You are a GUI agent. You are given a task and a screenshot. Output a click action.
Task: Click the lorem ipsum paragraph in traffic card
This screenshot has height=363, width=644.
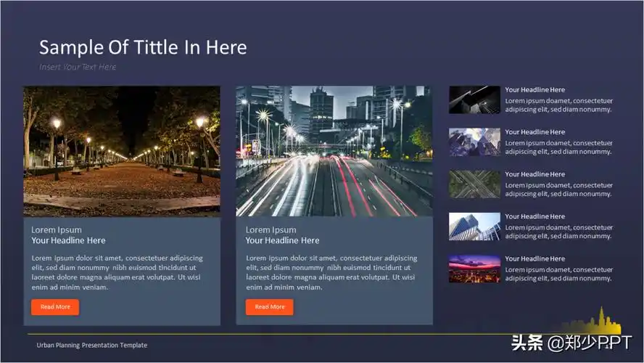point(331,272)
